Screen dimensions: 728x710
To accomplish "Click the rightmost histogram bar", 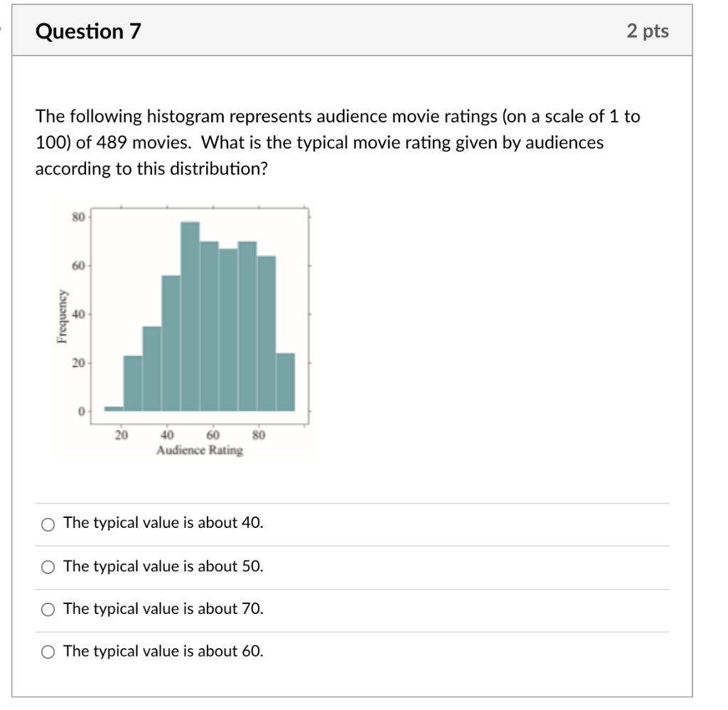I will (287, 381).
